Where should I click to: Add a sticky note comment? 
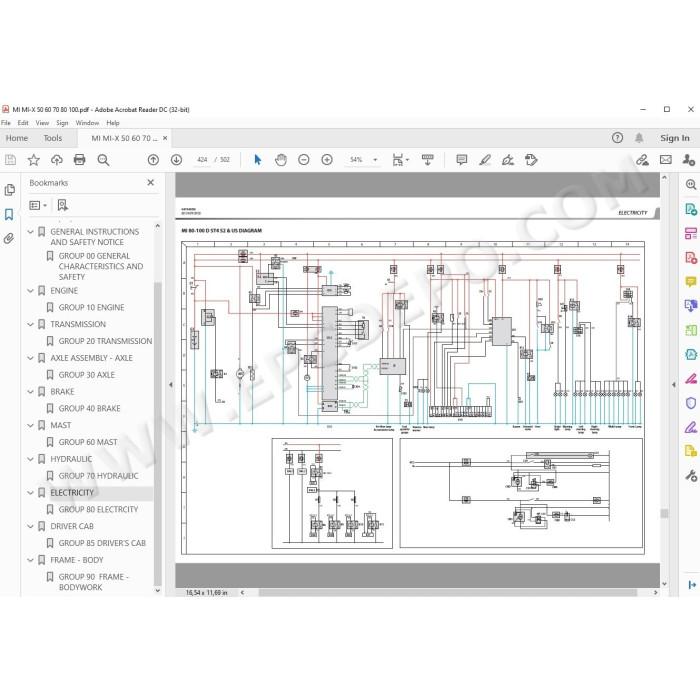(462, 159)
